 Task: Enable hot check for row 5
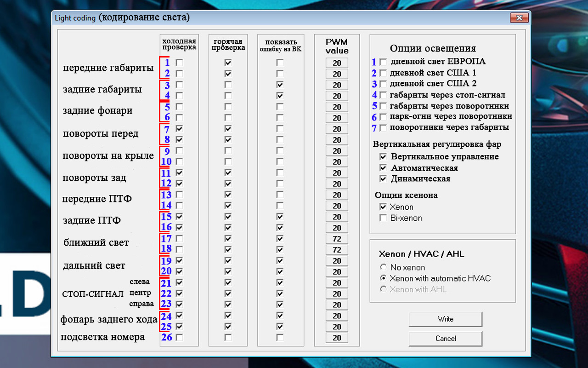coord(228,107)
